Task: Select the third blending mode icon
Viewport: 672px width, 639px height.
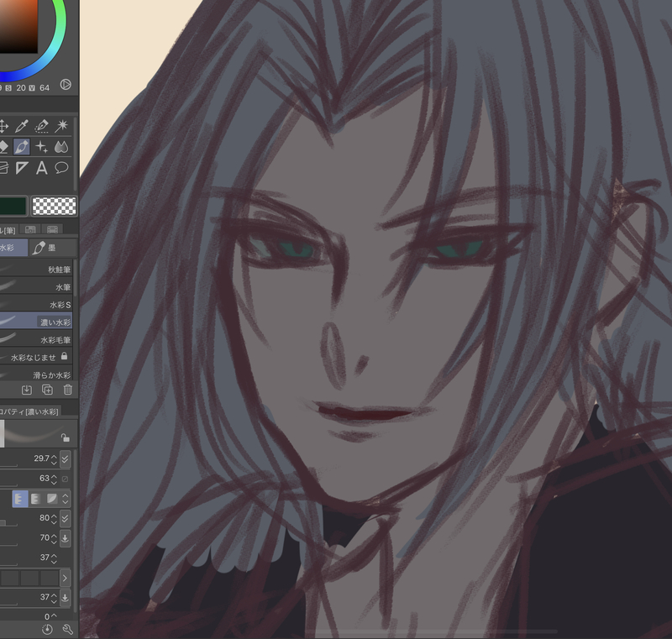Action: (x=52, y=499)
